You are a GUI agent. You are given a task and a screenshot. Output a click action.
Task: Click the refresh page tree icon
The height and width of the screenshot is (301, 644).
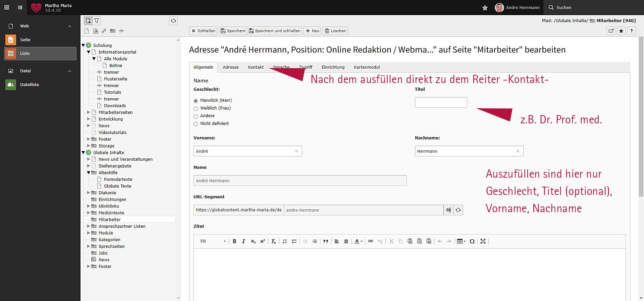pyautogui.click(x=173, y=21)
